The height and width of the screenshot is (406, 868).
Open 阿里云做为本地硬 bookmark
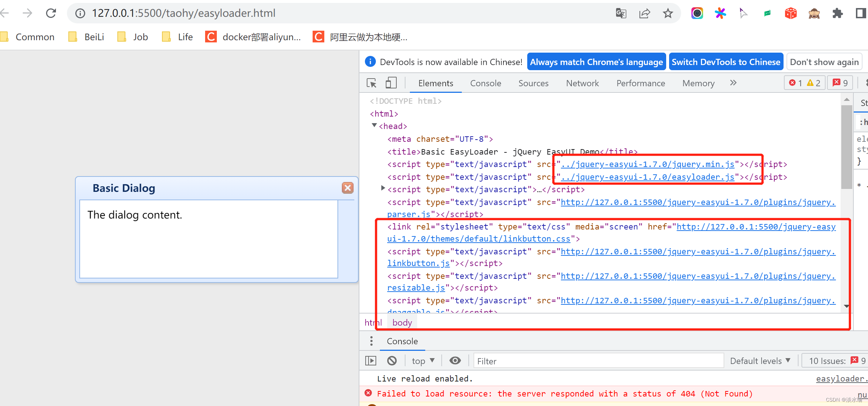click(x=360, y=37)
